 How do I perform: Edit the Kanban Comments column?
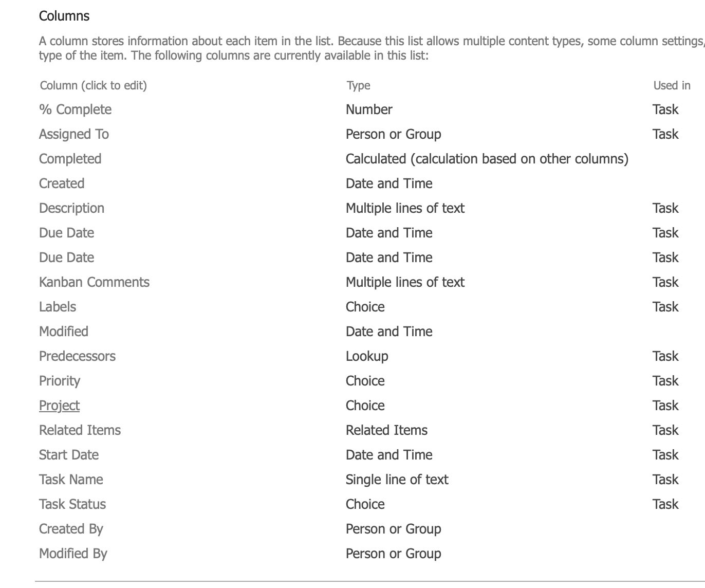pyautogui.click(x=94, y=282)
